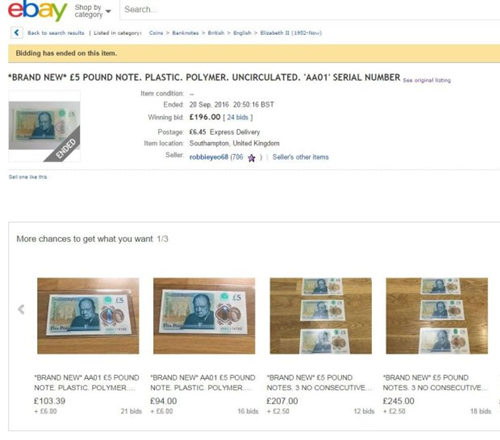The image size is (500, 440).
Task: Click the carousel previous arrow
Action: point(21,309)
